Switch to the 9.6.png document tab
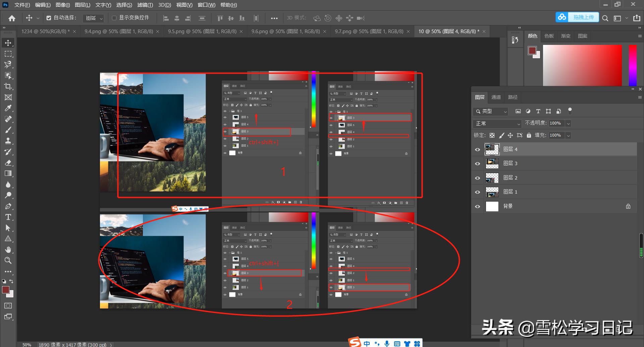The height and width of the screenshot is (347, 644). click(x=285, y=31)
